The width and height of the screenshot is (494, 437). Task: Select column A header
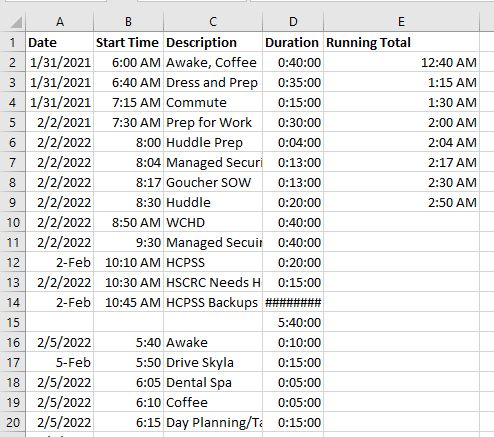[x=60, y=22]
